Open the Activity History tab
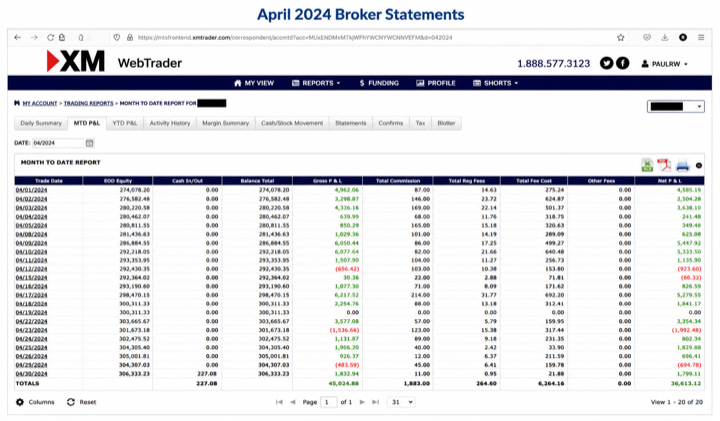 pyautogui.click(x=170, y=123)
